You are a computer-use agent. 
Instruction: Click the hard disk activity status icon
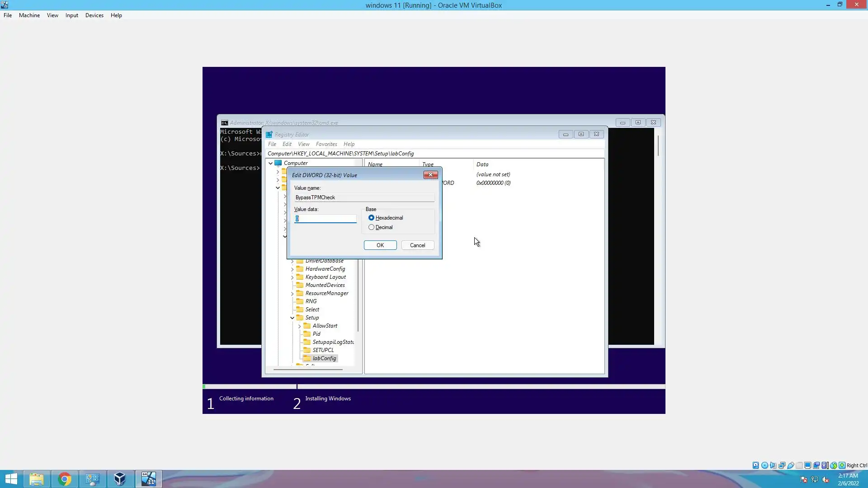pos(755,465)
